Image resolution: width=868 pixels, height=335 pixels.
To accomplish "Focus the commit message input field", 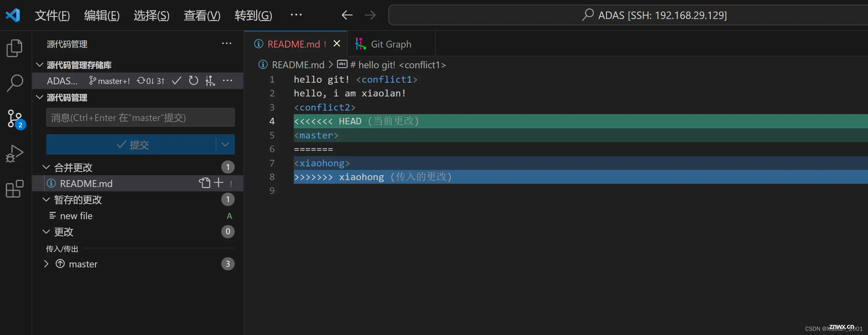I will (140, 117).
